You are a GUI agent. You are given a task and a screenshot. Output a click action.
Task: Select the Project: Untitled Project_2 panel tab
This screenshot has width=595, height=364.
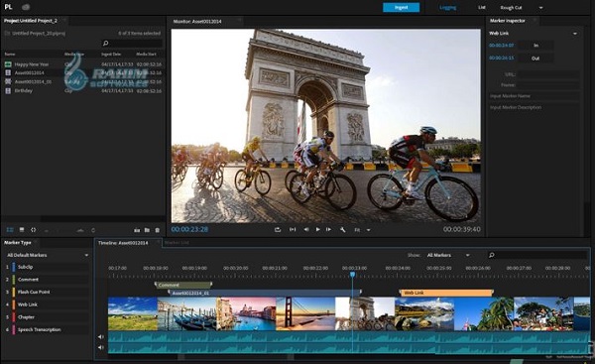(x=31, y=21)
